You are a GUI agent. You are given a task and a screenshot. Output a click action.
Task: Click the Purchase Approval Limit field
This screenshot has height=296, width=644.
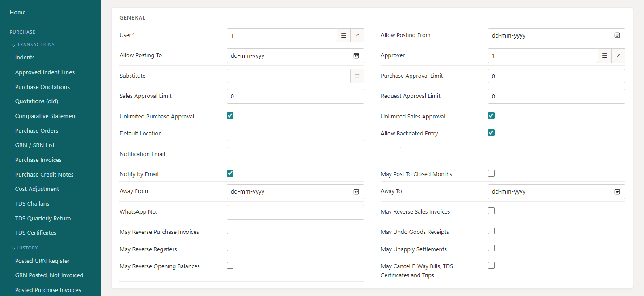point(556,76)
